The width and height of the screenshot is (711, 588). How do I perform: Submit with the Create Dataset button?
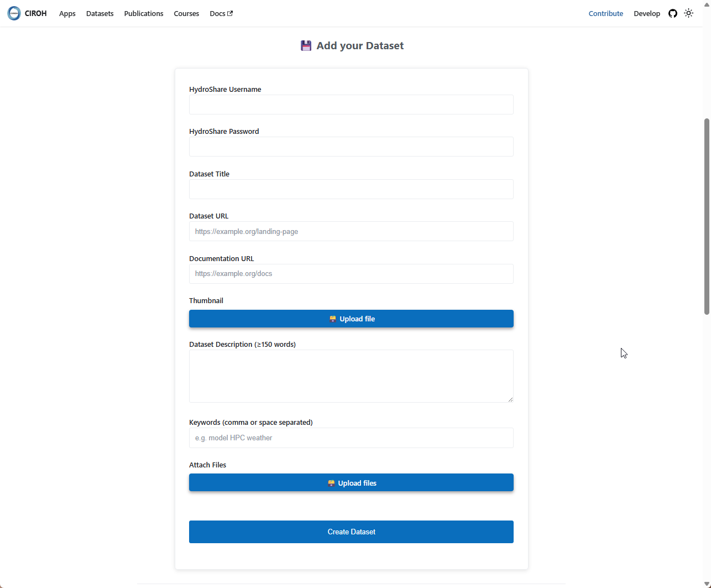[351, 532]
